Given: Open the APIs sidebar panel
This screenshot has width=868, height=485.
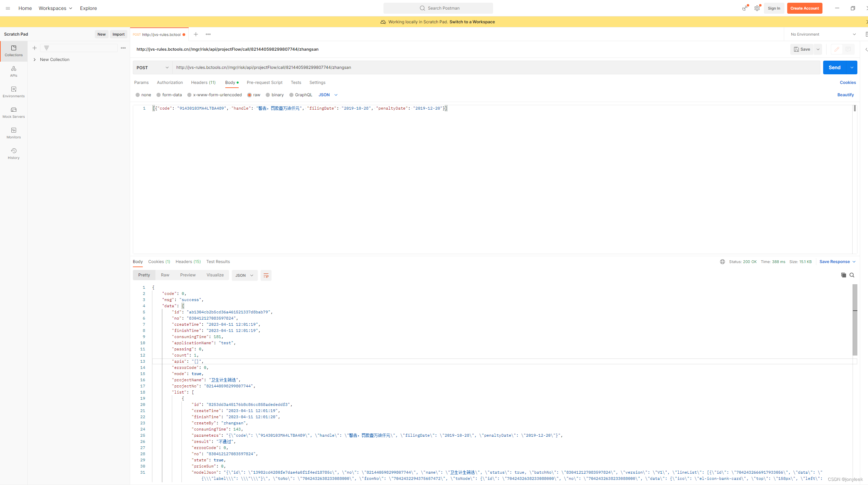Looking at the screenshot, I should pos(14,71).
